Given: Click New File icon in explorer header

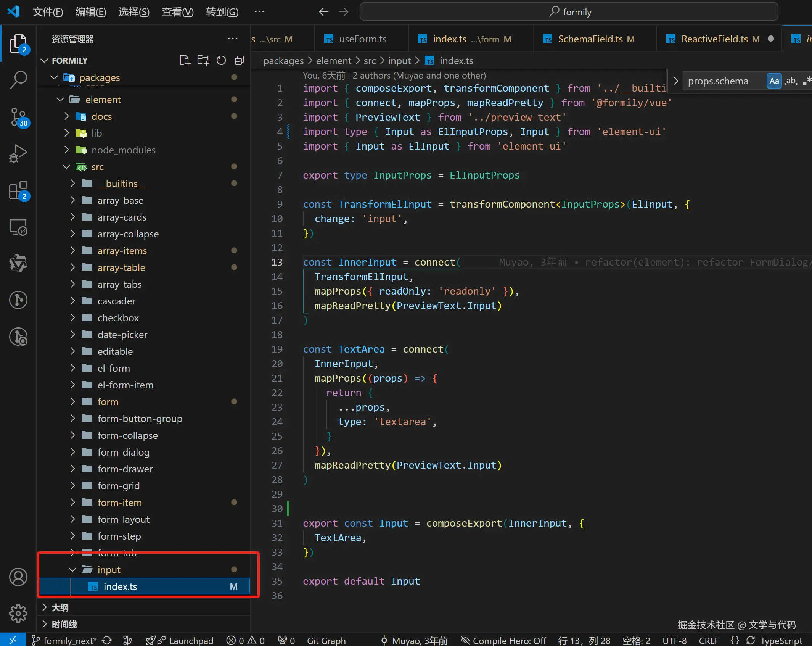Looking at the screenshot, I should point(185,61).
